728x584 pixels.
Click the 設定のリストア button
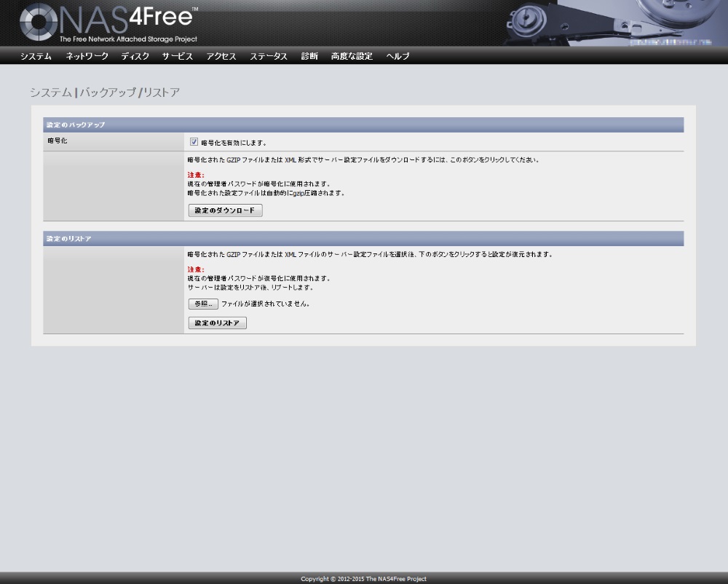coord(217,323)
